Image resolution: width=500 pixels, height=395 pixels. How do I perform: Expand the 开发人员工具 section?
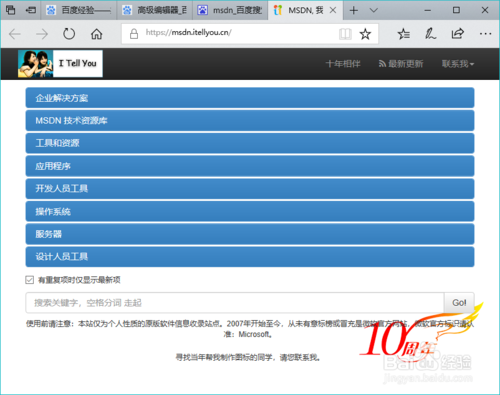point(250,189)
